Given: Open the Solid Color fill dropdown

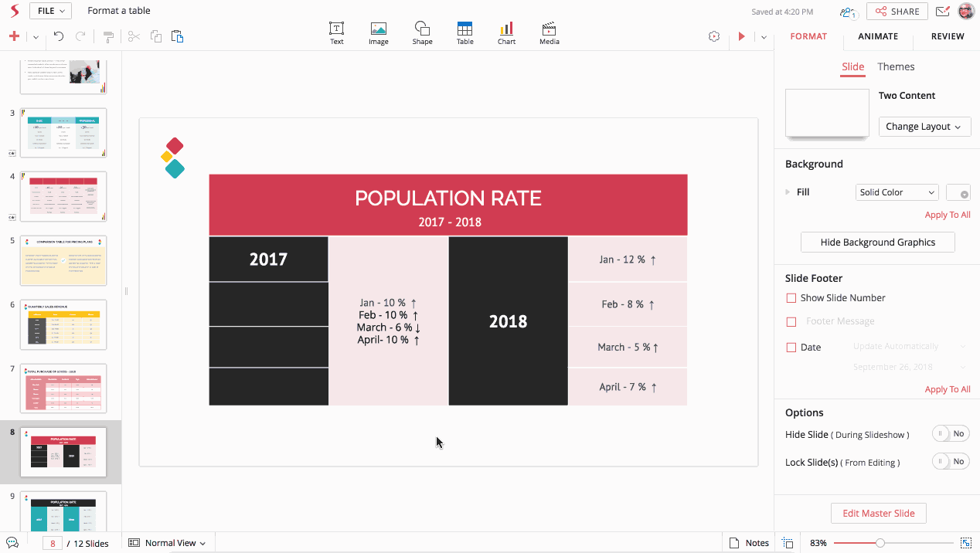Looking at the screenshot, I should point(897,192).
